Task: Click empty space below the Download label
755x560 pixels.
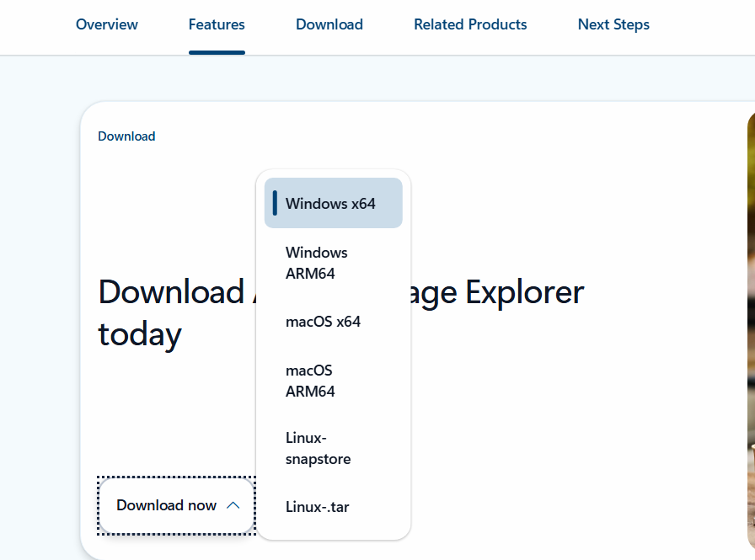Action: tap(169, 211)
